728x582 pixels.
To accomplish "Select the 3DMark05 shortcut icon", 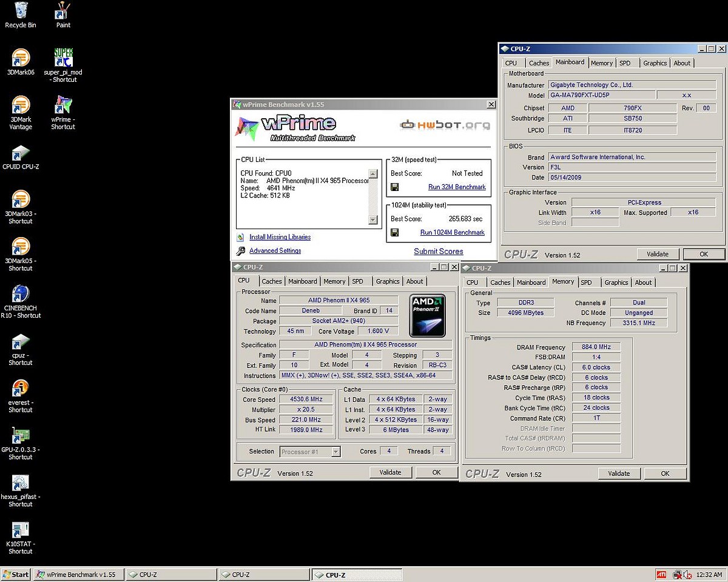I will 21,247.
